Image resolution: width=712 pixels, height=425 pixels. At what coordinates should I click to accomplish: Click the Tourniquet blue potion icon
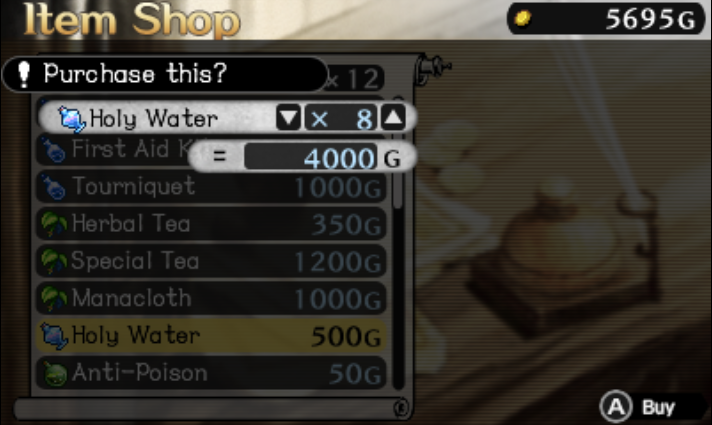tap(54, 187)
